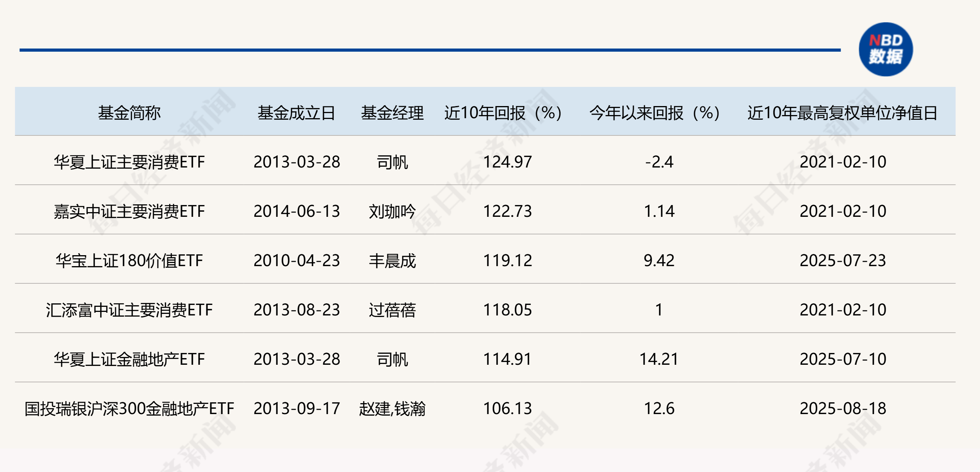Select 嘉实中证主要消费ETF fund name

point(129,211)
